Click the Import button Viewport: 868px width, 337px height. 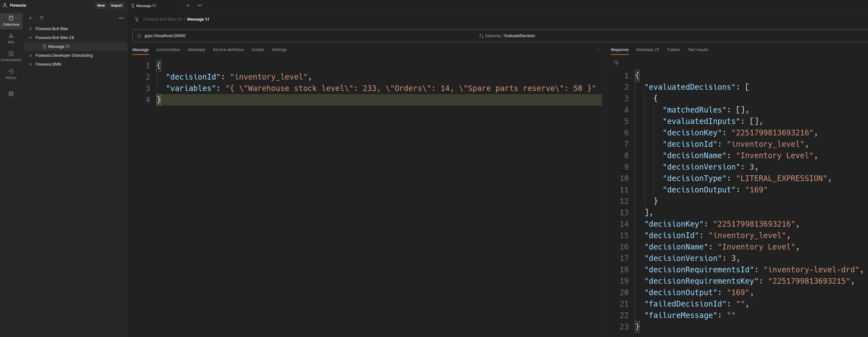pos(117,5)
